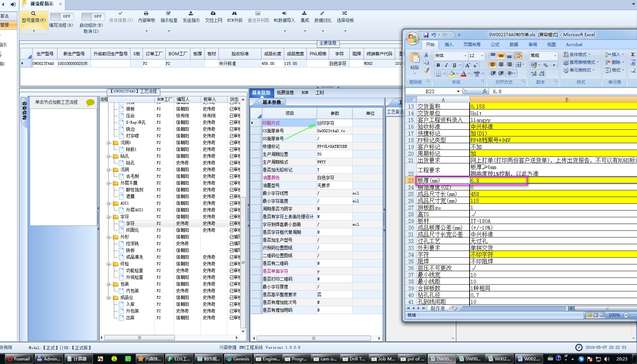
Task: Click the Increase Indent icon in Excel
Action: (x=501, y=73)
